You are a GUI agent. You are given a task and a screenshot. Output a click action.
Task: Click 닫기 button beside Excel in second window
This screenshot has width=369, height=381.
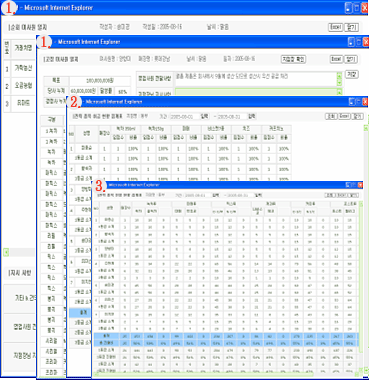tap(350, 59)
